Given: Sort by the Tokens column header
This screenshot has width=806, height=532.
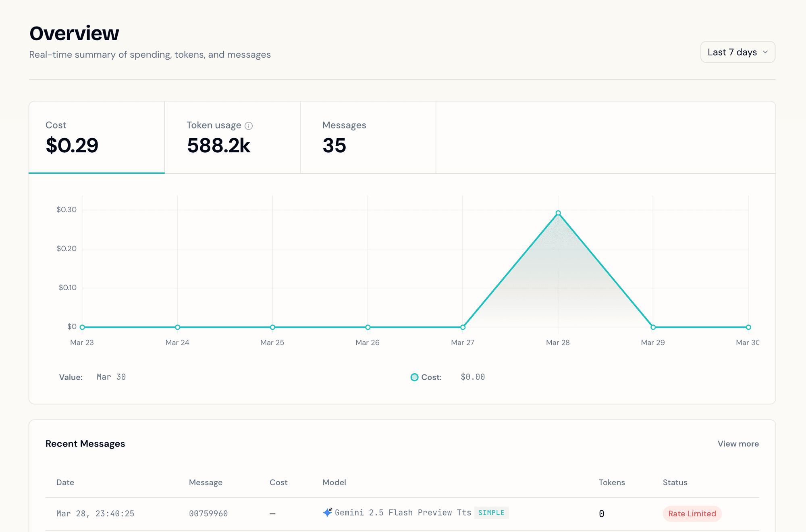Looking at the screenshot, I should tap(612, 482).
